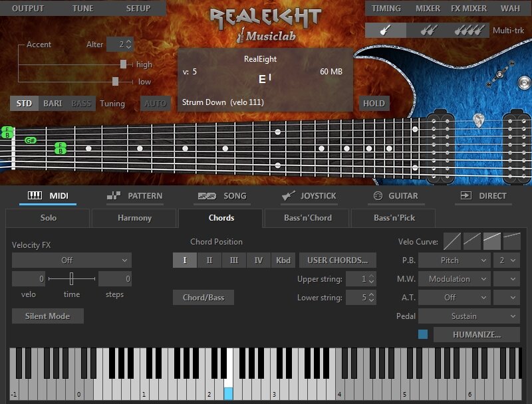The height and width of the screenshot is (404, 532).
Task: Adjust the Lower string stepper
Action: (372, 298)
